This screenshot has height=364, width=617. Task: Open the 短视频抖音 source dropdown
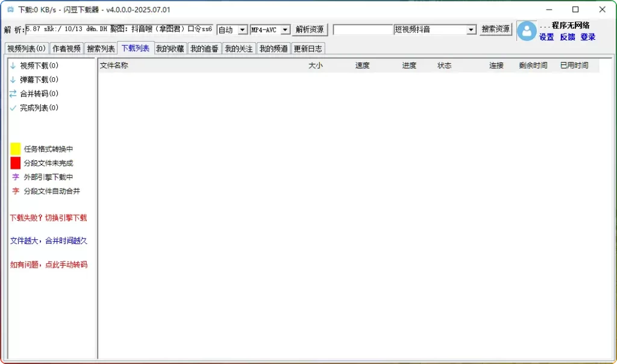[x=471, y=30]
